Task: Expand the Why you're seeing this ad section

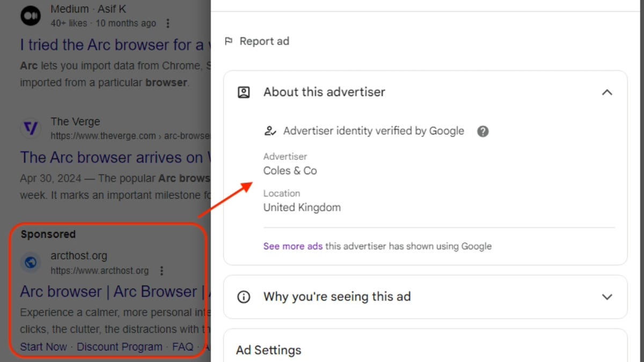Action: [x=607, y=297]
